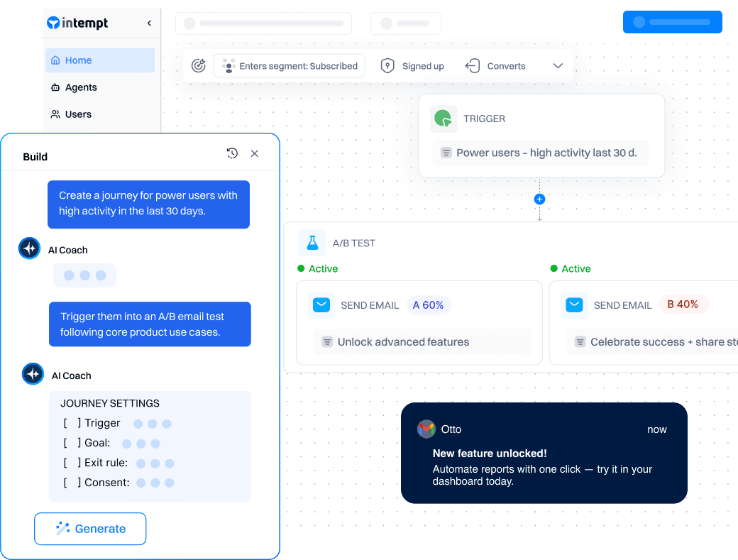Open the Power users trigger description

pyautogui.click(x=541, y=153)
